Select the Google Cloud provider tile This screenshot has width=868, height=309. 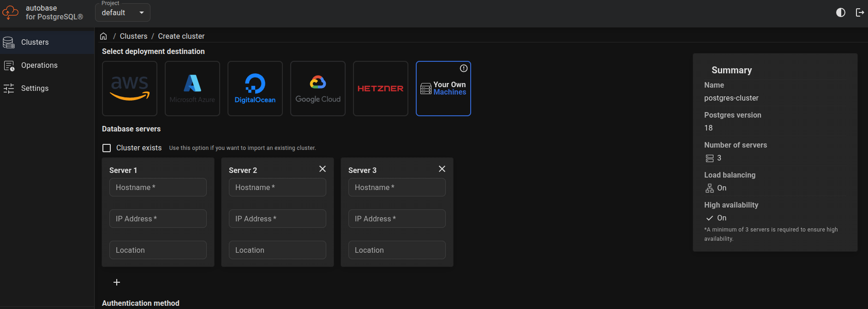pos(318,89)
